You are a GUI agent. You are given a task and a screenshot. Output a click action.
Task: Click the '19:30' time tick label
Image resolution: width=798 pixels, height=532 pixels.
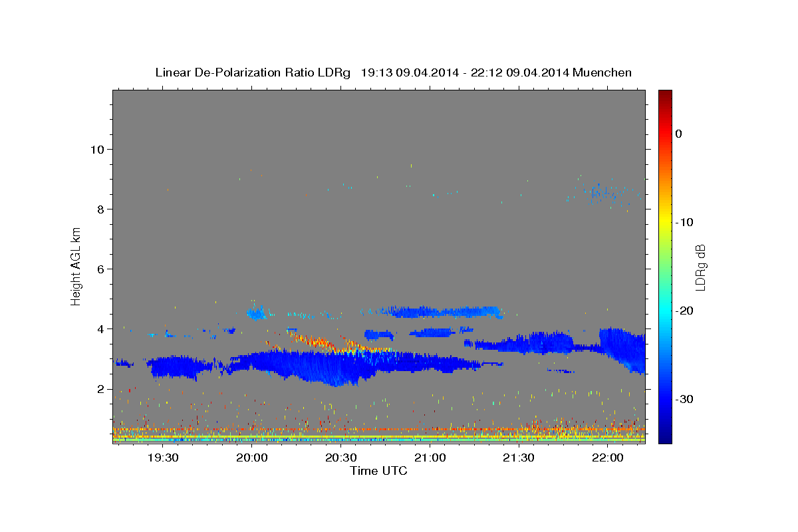(x=163, y=458)
